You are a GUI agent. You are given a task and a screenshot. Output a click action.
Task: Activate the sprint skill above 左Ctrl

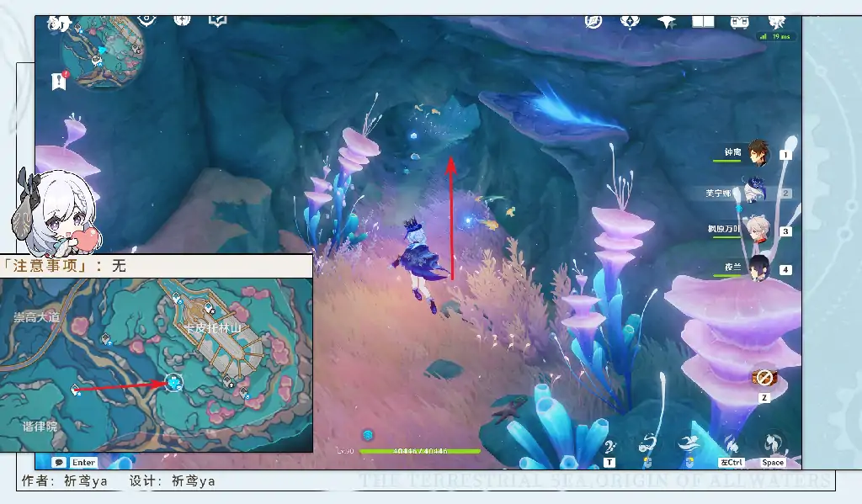732,443
